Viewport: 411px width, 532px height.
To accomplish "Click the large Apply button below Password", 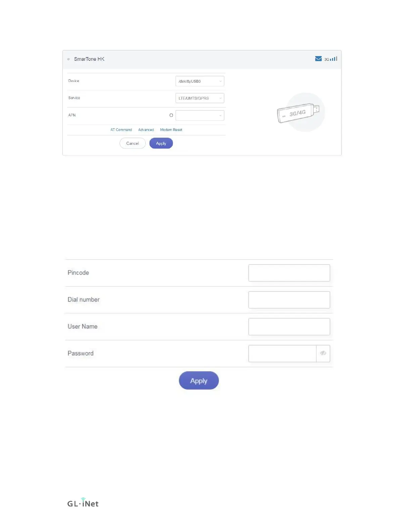I will (199, 381).
